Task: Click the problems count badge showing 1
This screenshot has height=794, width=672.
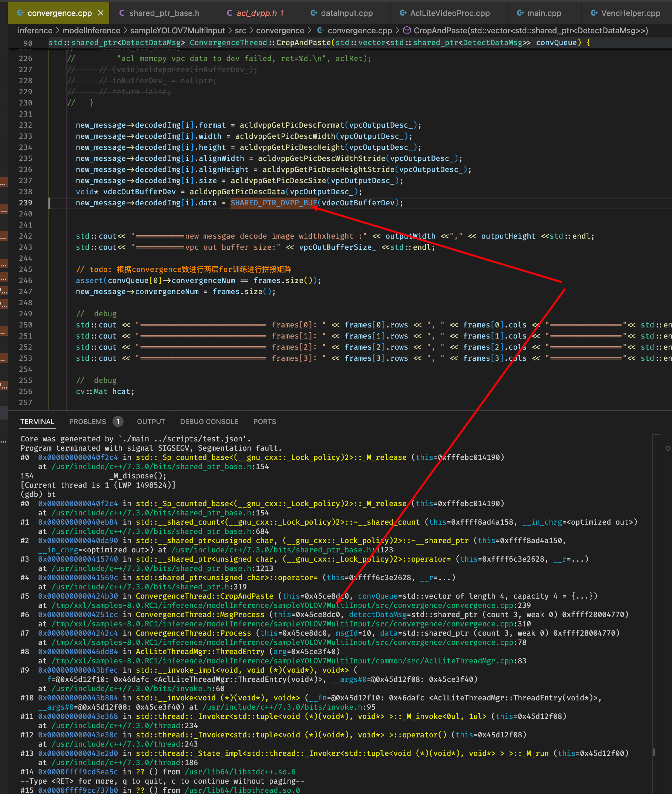Action: click(x=118, y=421)
